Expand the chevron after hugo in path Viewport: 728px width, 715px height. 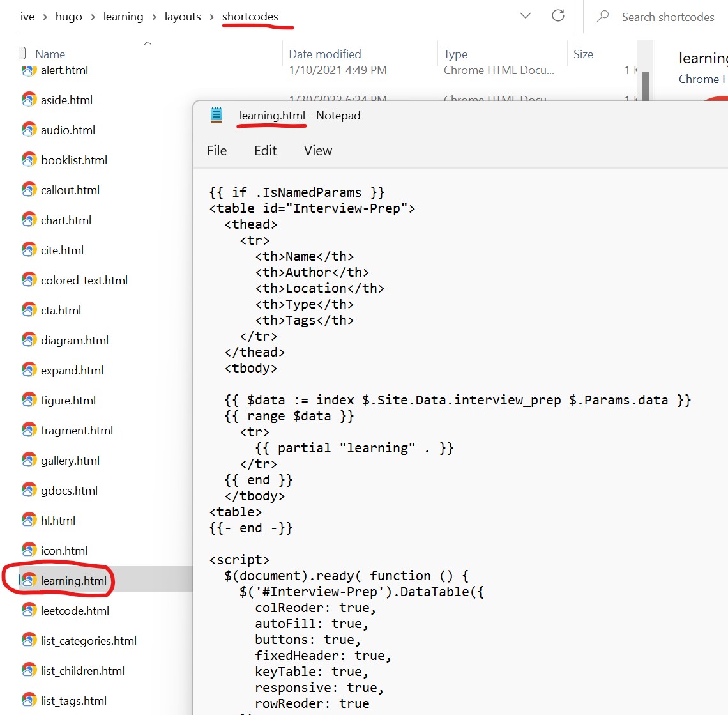(93, 17)
